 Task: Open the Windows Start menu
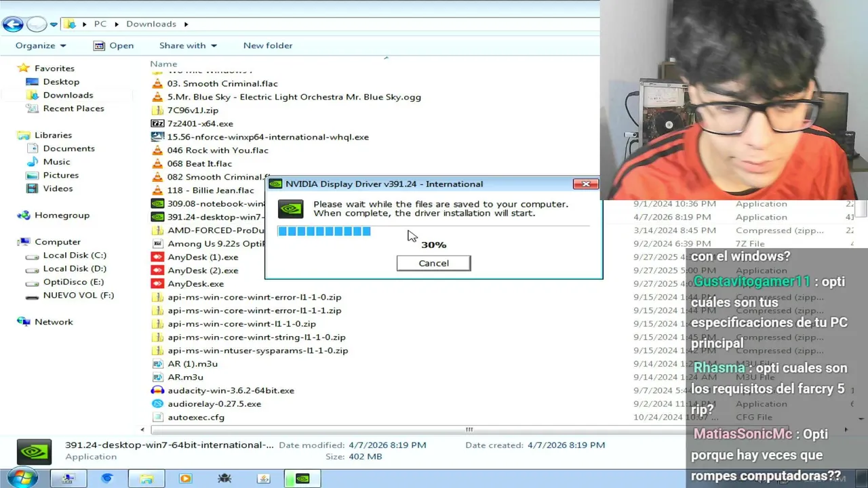[22, 478]
